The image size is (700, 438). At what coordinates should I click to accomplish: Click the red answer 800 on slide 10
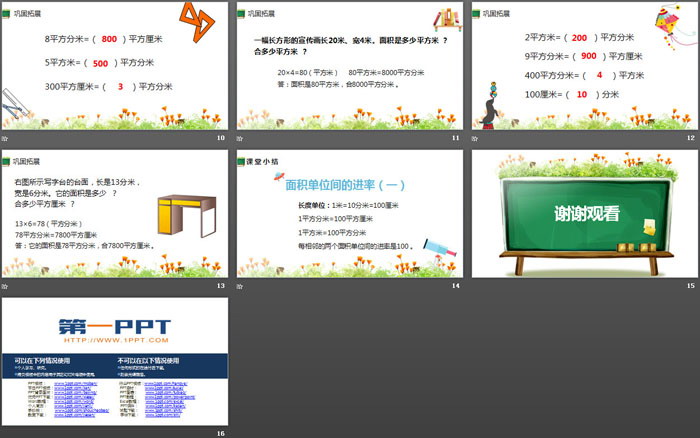click(x=110, y=39)
